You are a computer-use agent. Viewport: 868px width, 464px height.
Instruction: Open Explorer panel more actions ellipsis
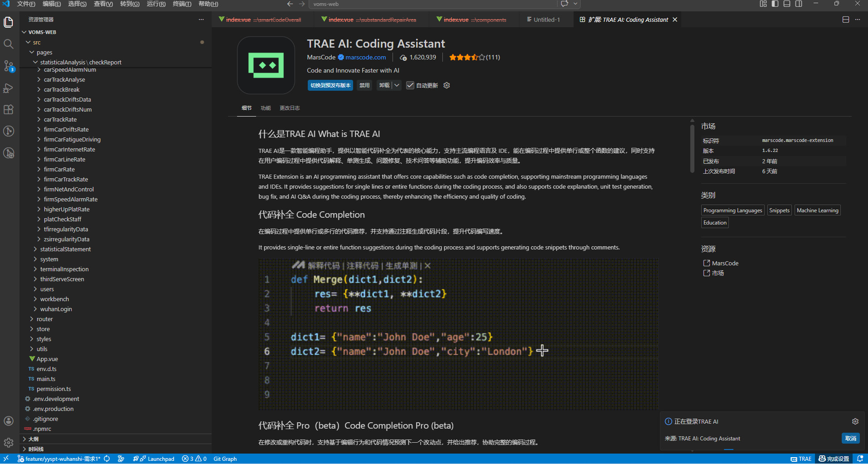(201, 20)
